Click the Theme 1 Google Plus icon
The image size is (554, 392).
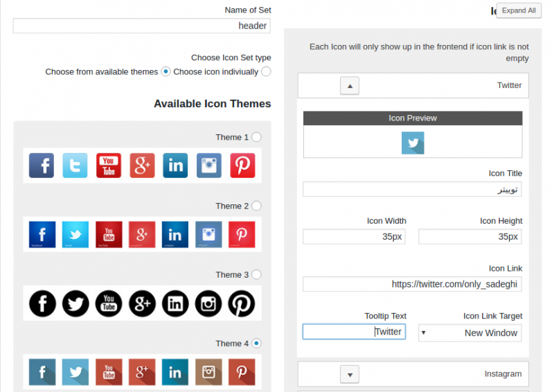click(x=142, y=165)
